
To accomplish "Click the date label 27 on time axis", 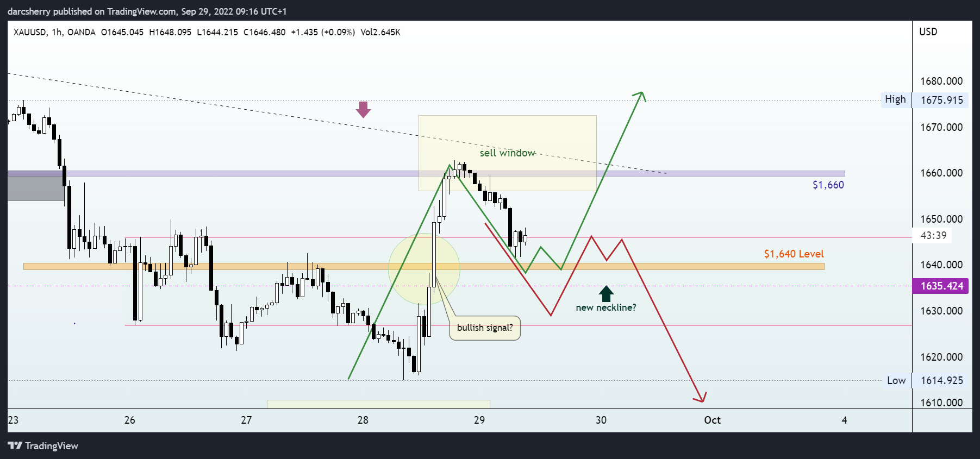I will click(x=246, y=420).
